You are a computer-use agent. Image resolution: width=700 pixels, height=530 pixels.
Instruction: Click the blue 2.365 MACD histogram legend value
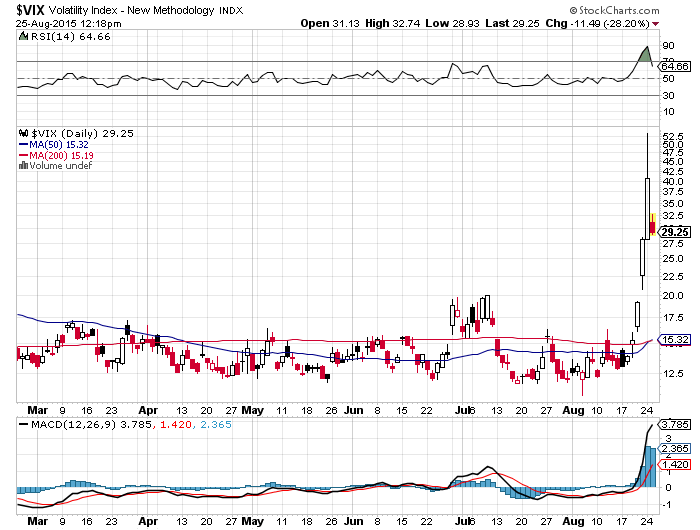click(x=216, y=424)
